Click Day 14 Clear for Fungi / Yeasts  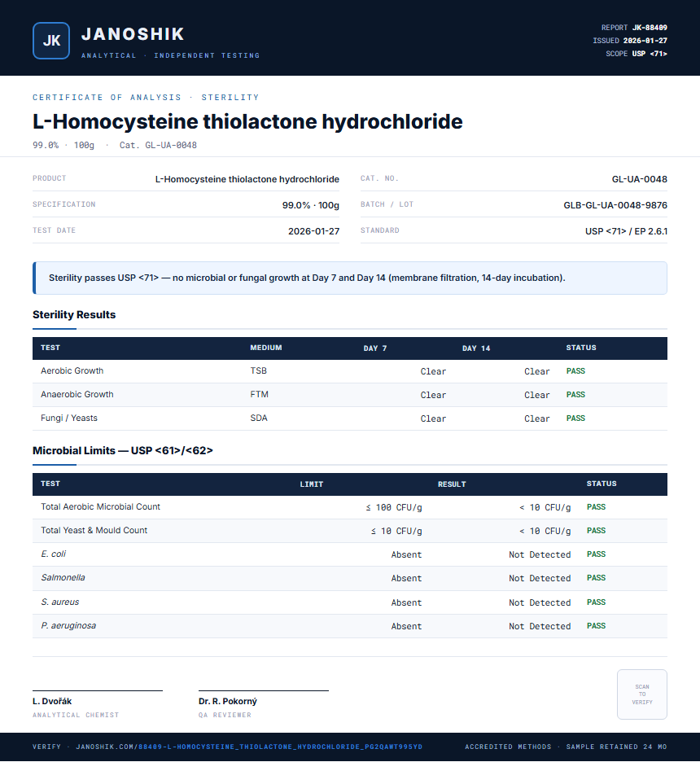coord(537,418)
